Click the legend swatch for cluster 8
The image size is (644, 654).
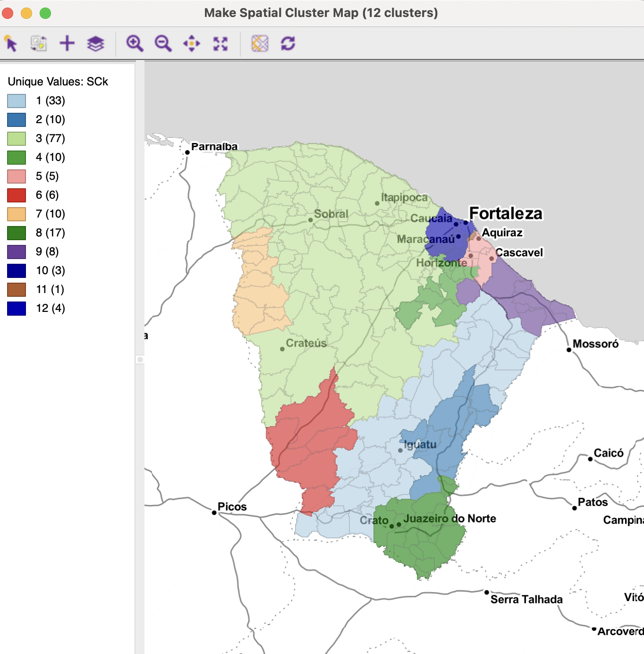click(x=17, y=233)
